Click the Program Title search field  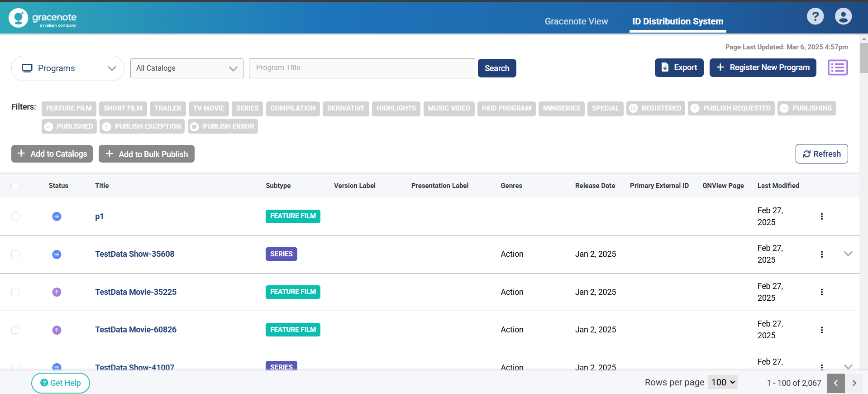(x=362, y=68)
